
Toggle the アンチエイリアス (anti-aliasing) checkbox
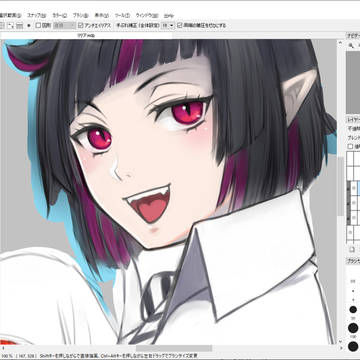(81, 25)
